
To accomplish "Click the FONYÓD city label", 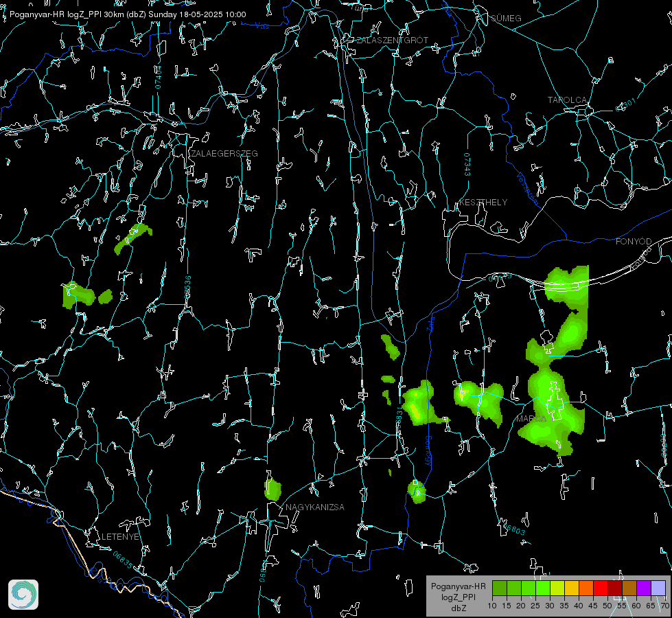I will [x=634, y=242].
